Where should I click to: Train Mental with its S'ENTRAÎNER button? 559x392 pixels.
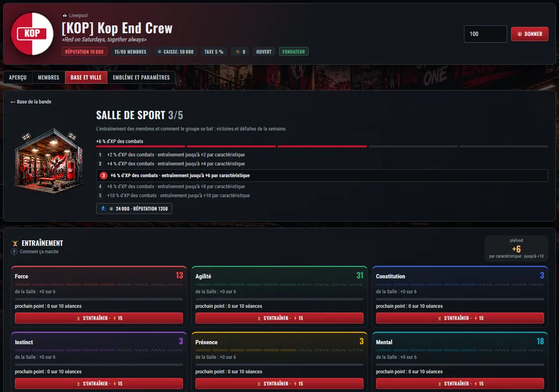[460, 383]
